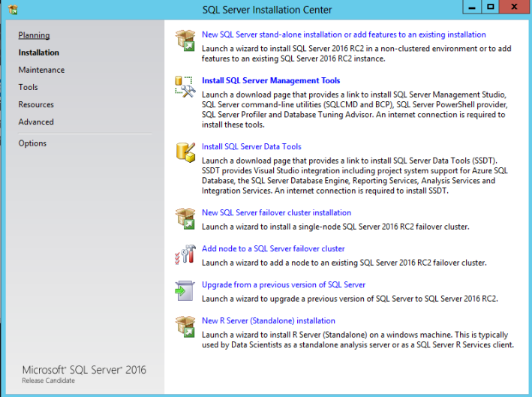
Task: Open Install SQL Server Data Tools link
Action: [x=251, y=146]
